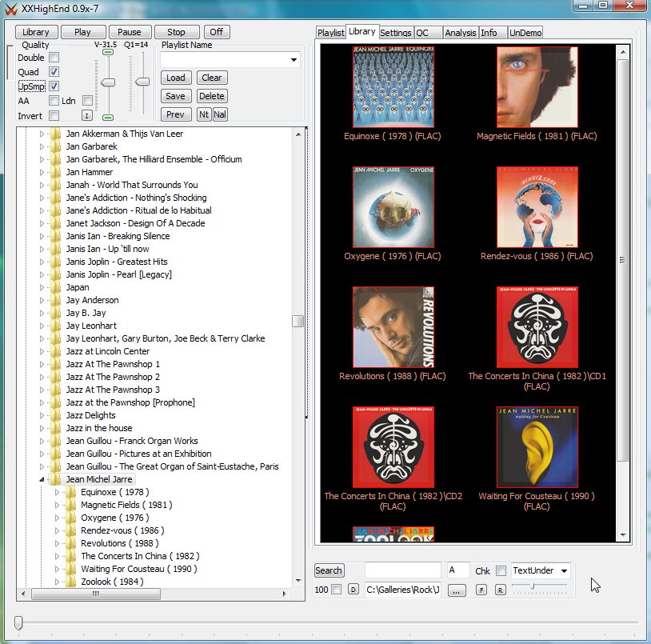Click the Save playlist button

click(x=176, y=96)
